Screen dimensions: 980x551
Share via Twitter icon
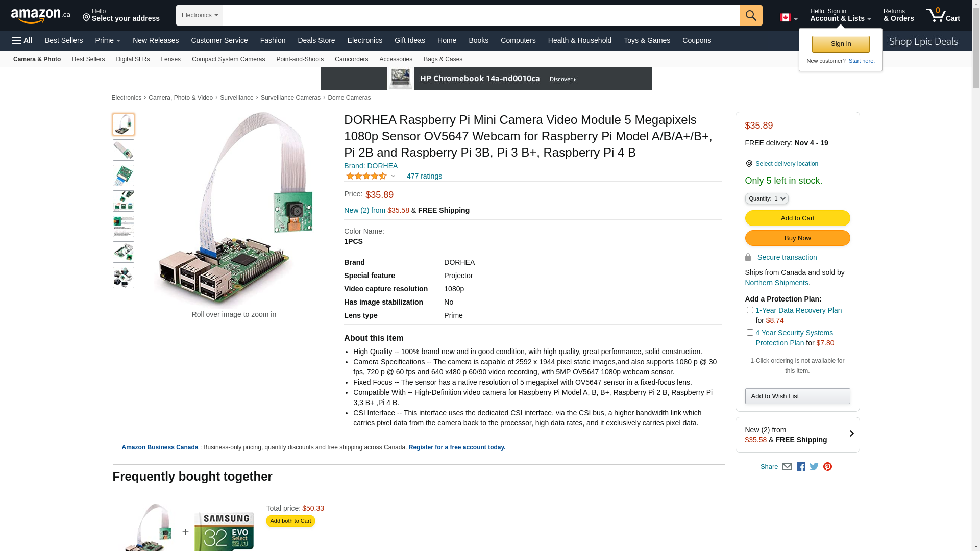coord(814,467)
